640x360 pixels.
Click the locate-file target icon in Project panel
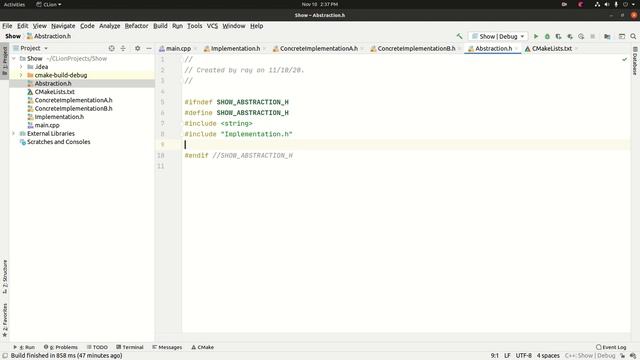[111, 48]
